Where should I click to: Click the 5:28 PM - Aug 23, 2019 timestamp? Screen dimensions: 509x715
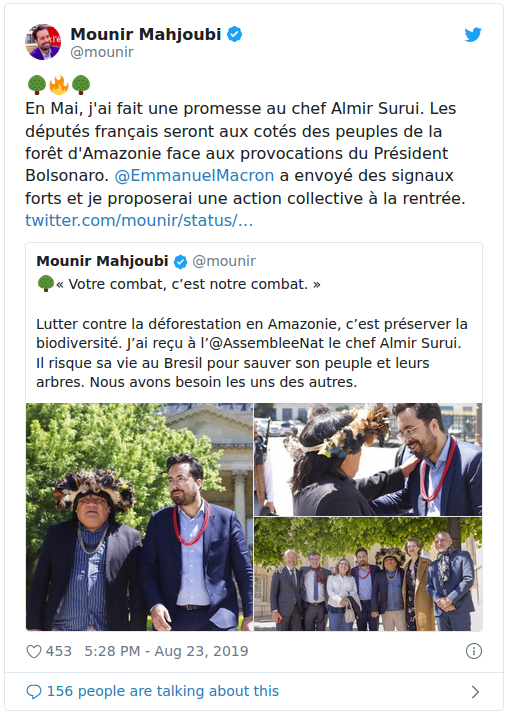[x=166, y=651]
